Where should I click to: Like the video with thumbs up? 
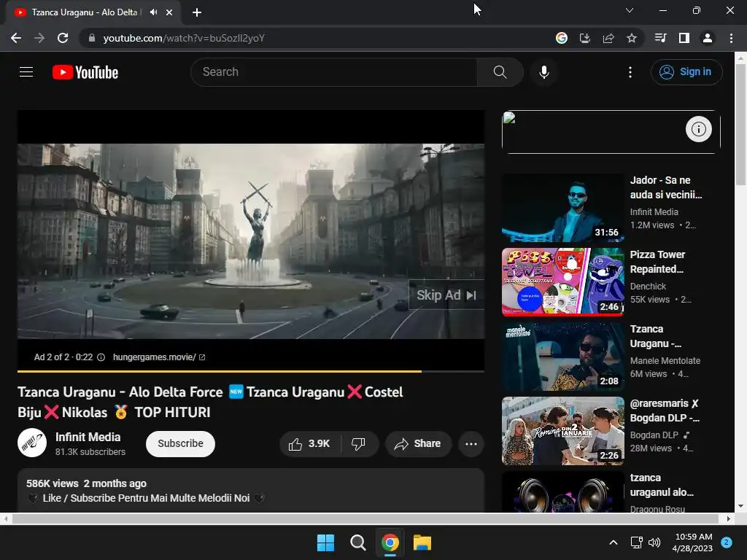[x=309, y=444]
